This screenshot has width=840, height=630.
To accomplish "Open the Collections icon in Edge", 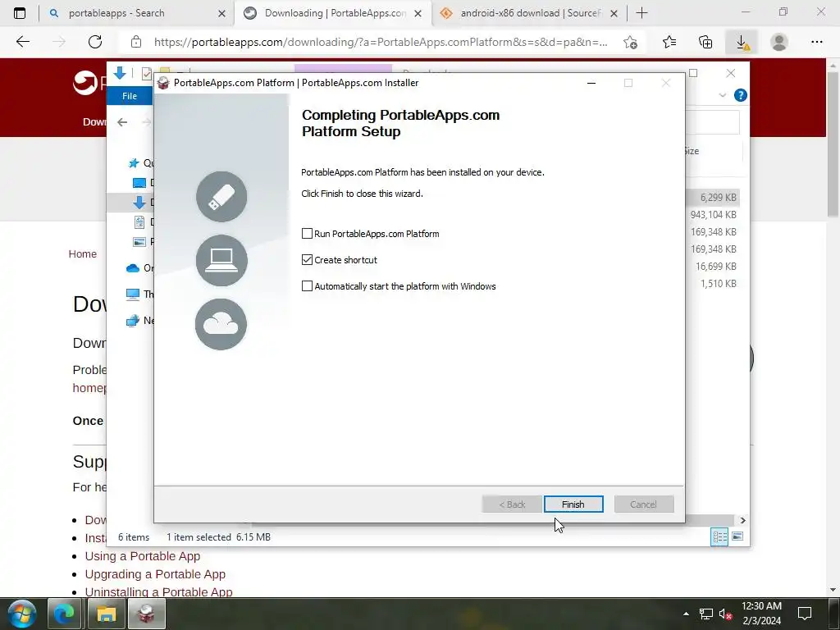I will (x=705, y=43).
